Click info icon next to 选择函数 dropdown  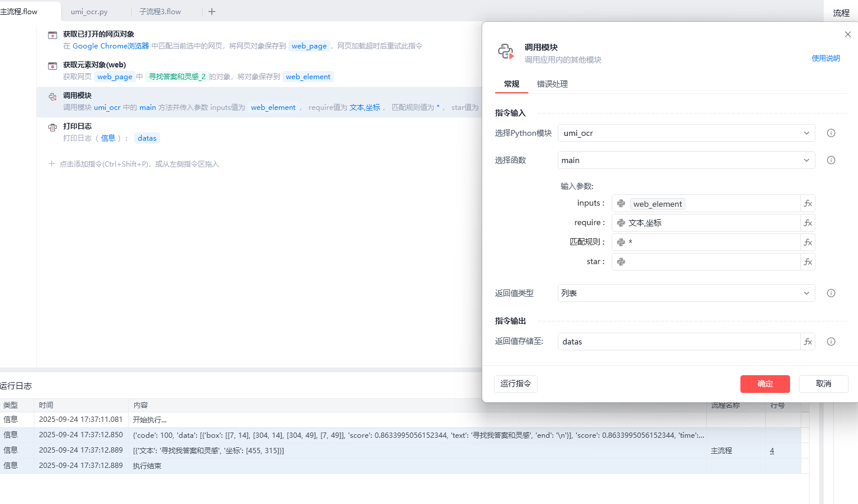pos(831,160)
